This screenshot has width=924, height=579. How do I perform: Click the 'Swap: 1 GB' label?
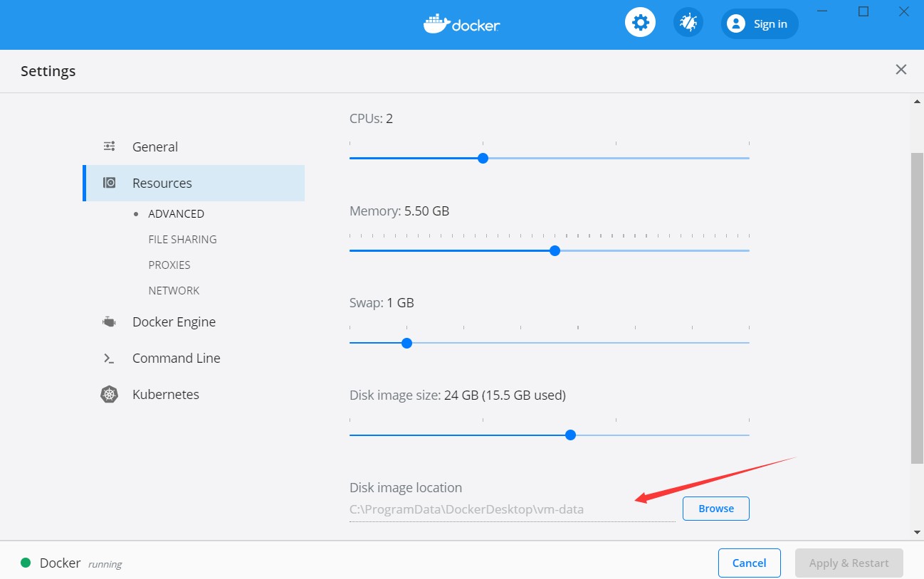click(x=382, y=303)
